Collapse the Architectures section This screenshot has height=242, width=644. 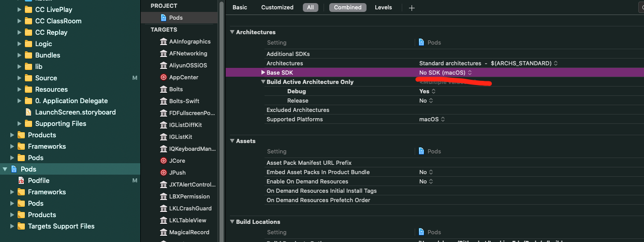point(232,32)
